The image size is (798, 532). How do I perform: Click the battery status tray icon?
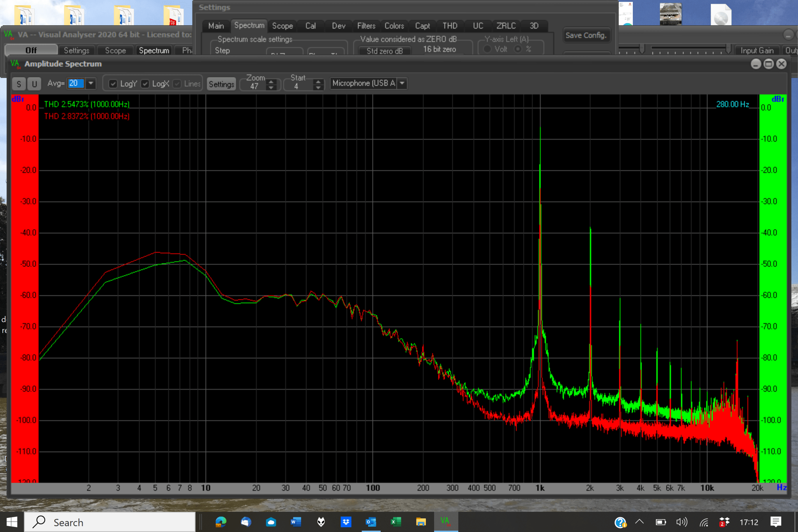point(661,522)
